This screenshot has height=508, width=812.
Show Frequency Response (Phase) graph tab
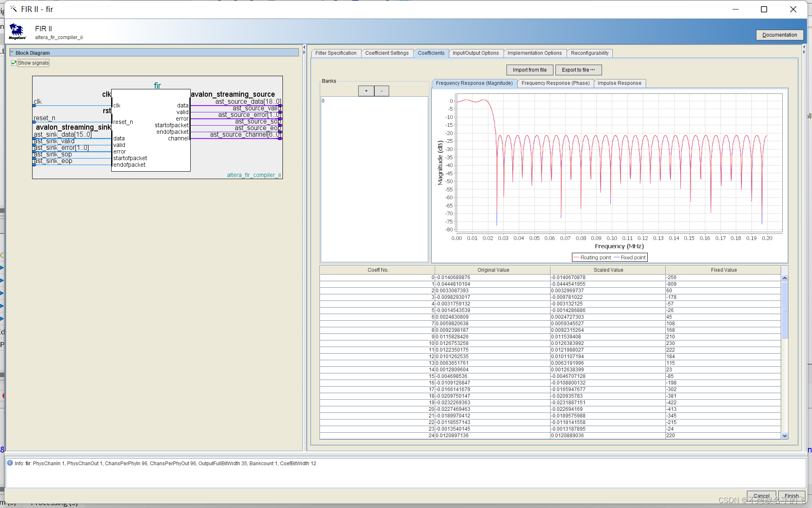coord(555,83)
